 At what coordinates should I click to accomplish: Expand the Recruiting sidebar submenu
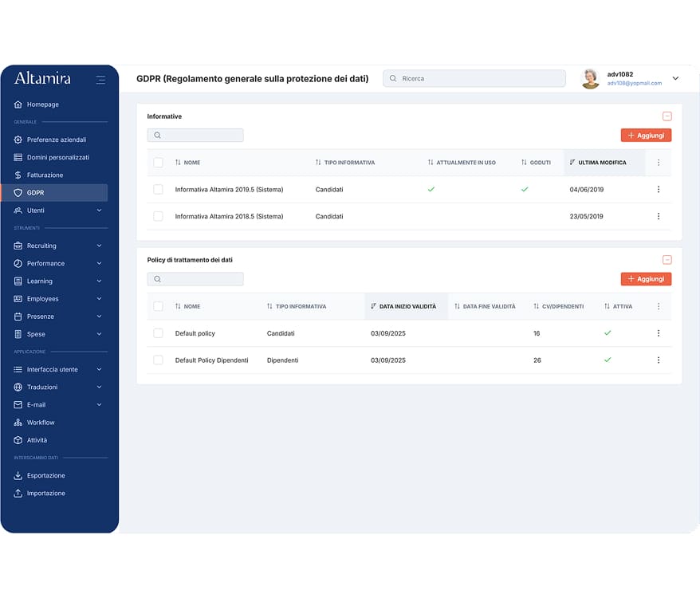coord(99,246)
